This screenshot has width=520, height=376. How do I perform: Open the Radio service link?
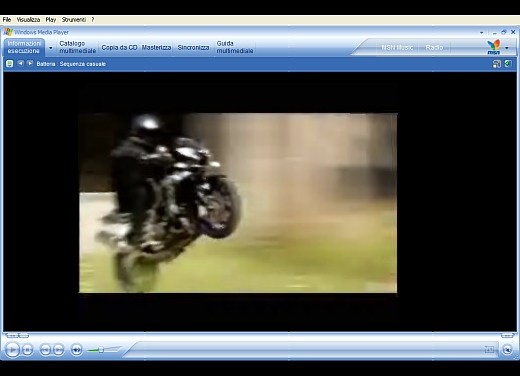click(x=434, y=47)
